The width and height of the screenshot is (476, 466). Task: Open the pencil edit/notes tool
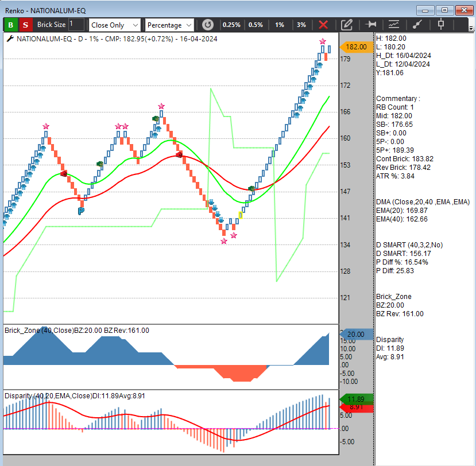346,25
